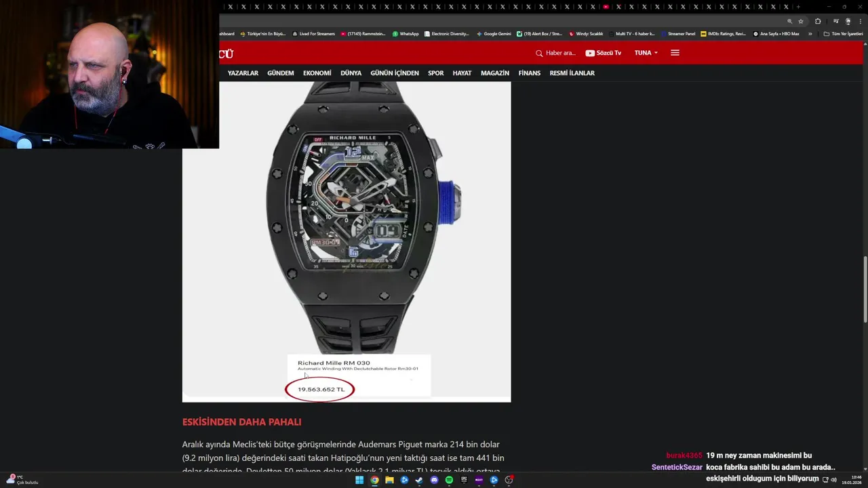Image resolution: width=868 pixels, height=488 pixels.
Task: Open the purple NEXT app in the taskbar
Action: [x=479, y=480]
